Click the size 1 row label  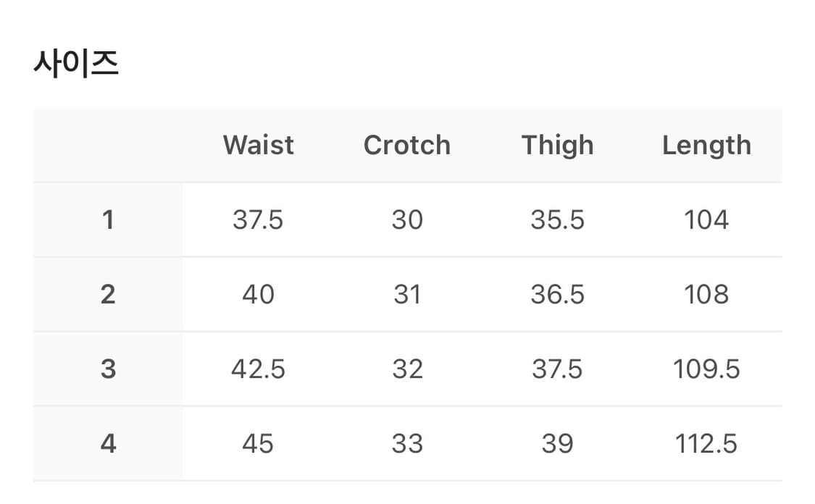[x=108, y=219]
